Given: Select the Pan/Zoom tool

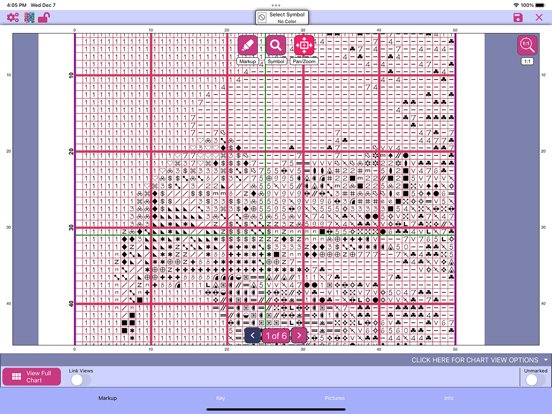Looking at the screenshot, I should tap(304, 45).
